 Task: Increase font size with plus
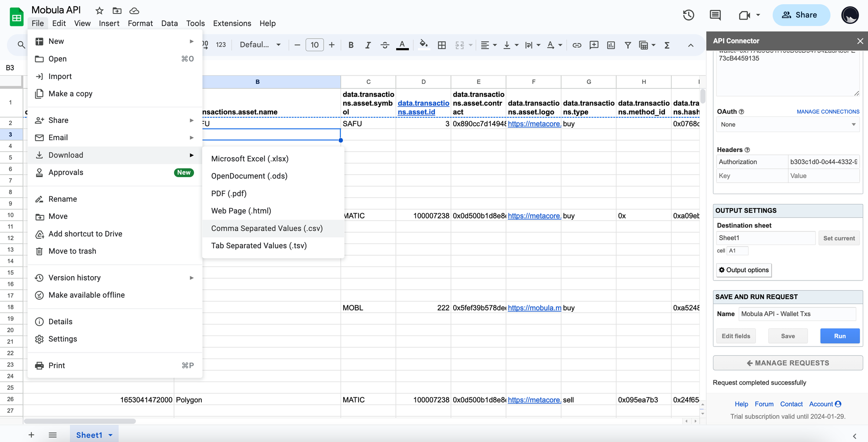(332, 45)
